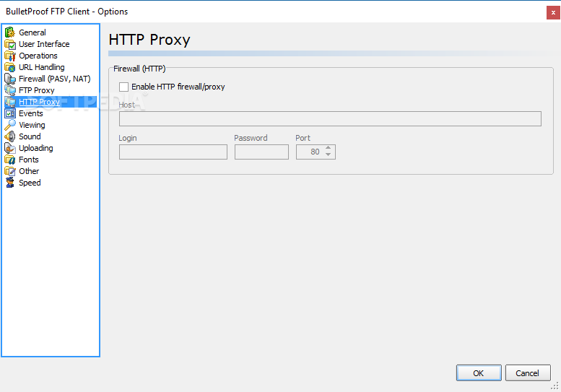Increase the Port number with up arrow
561x392 pixels.
click(328, 148)
